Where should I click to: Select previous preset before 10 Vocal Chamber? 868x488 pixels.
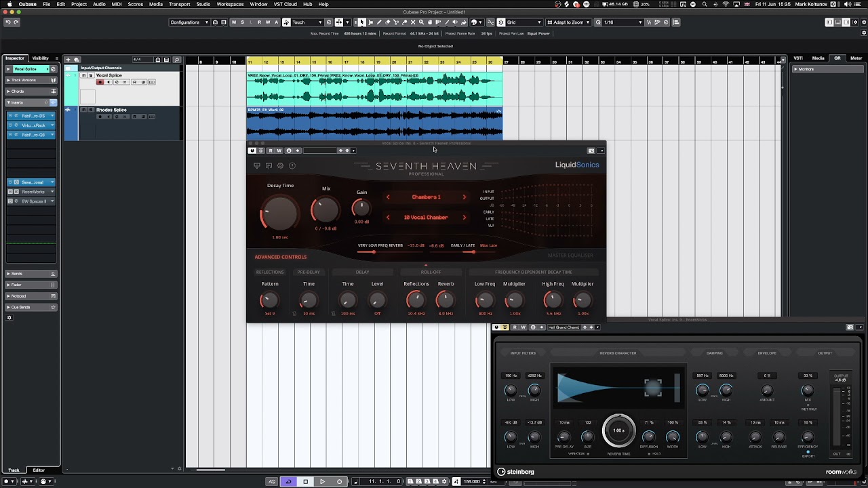[388, 218]
